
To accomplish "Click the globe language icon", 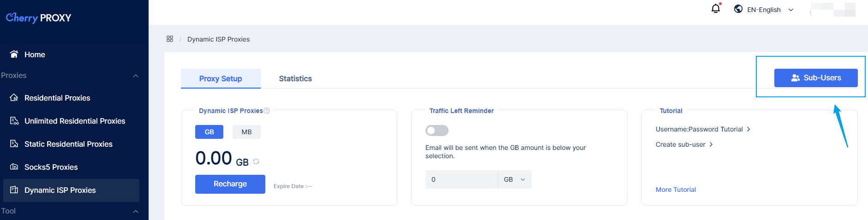I will (738, 9).
